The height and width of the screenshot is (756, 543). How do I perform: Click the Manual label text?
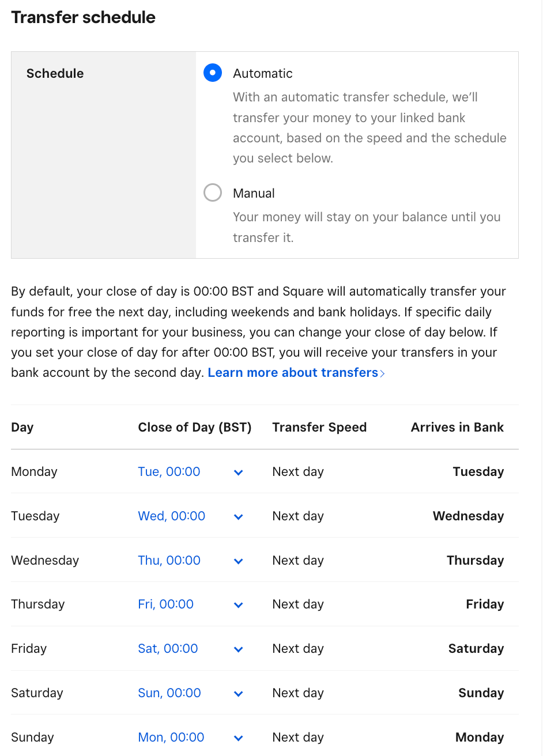(254, 194)
